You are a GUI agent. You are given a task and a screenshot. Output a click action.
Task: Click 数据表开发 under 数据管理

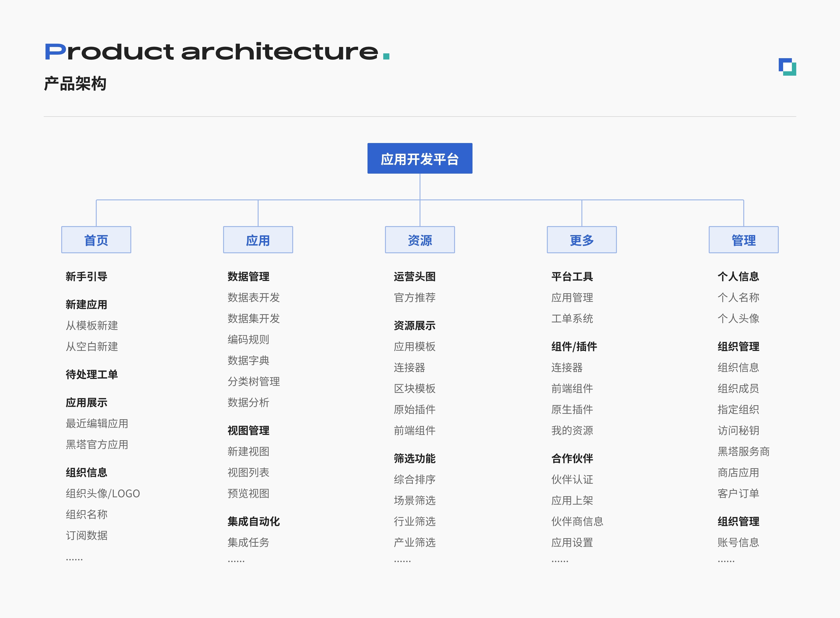253,297
